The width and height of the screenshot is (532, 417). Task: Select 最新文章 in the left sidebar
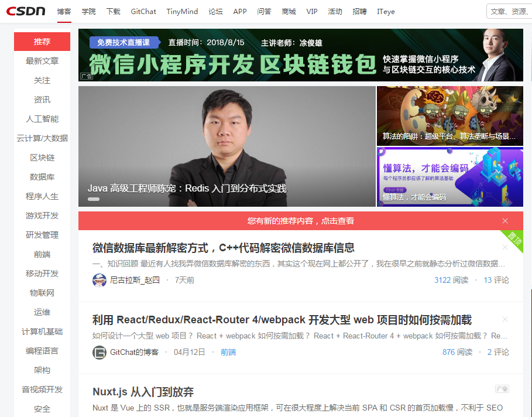pos(41,61)
